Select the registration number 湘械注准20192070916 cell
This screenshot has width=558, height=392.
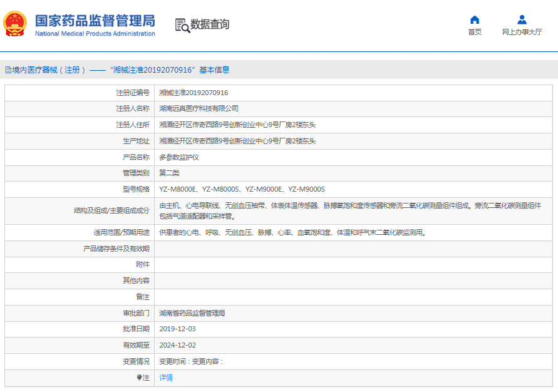point(194,93)
